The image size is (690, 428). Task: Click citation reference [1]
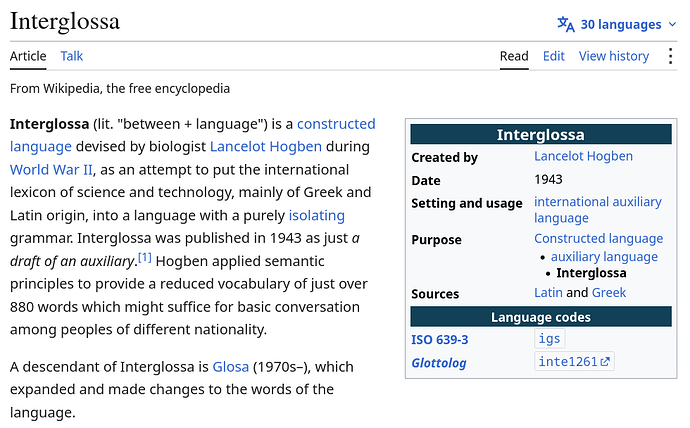click(x=145, y=257)
